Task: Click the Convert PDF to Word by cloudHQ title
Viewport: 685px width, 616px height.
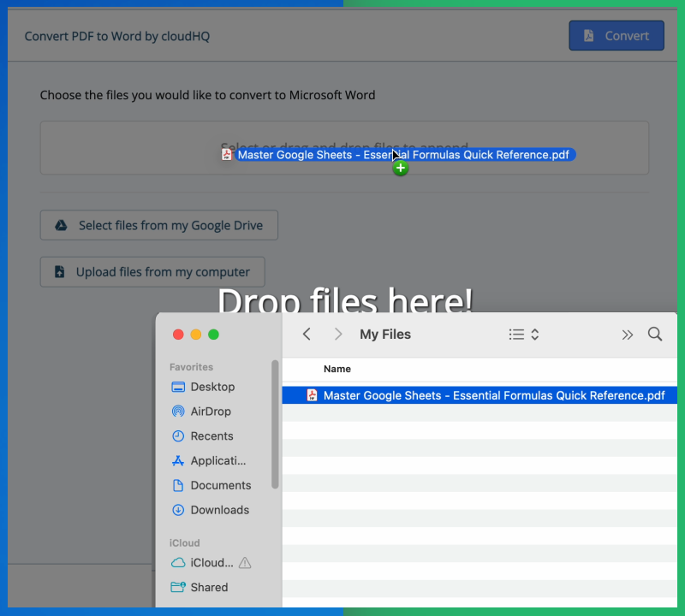Action: 117,36
